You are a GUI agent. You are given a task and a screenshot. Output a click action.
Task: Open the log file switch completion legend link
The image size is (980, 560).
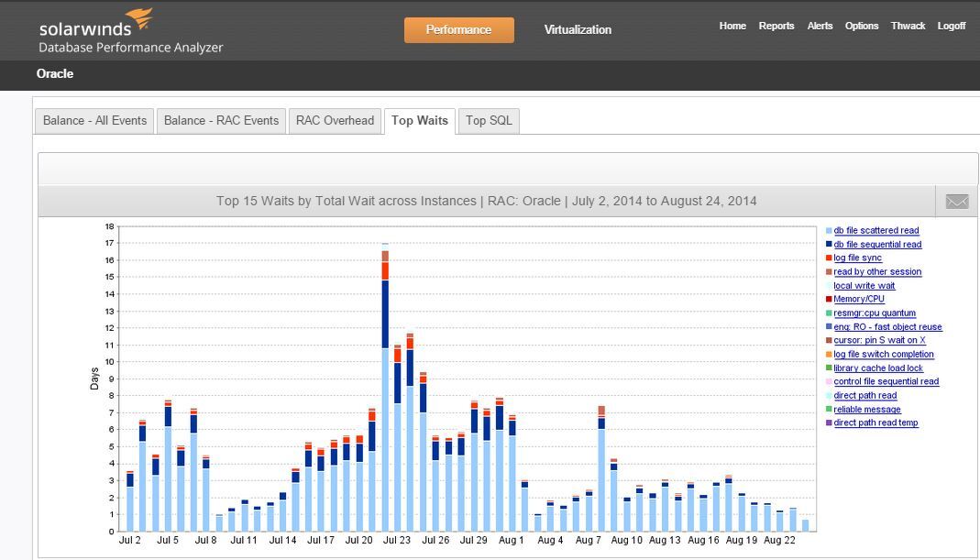click(x=884, y=354)
